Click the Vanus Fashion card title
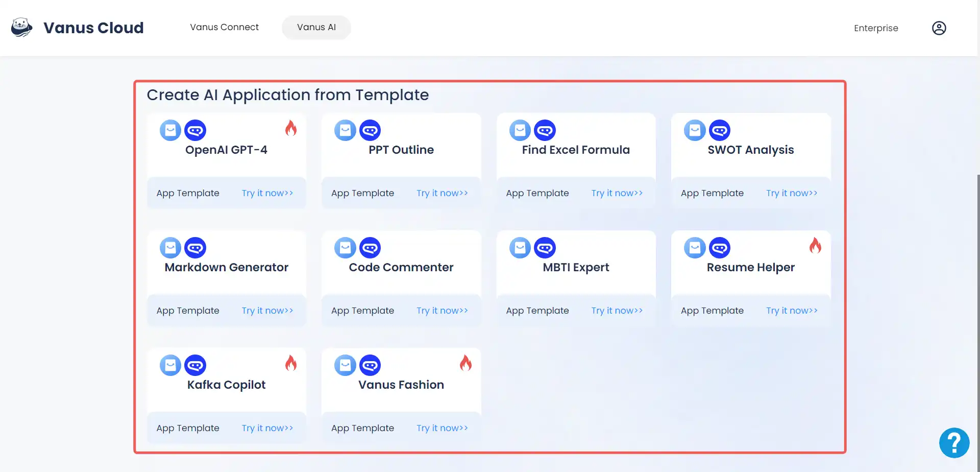Viewport: 980px width, 472px height. 401,385
